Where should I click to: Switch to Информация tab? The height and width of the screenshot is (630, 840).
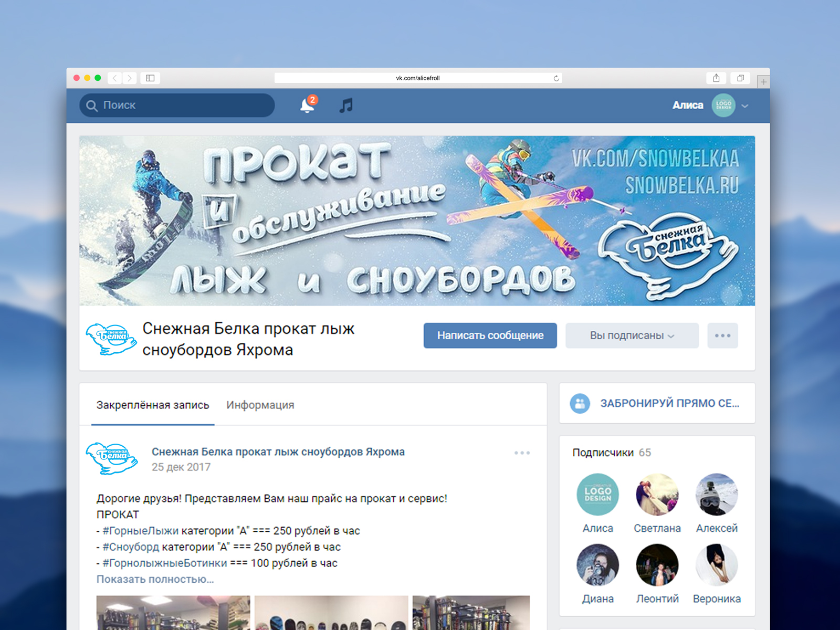[x=260, y=405]
